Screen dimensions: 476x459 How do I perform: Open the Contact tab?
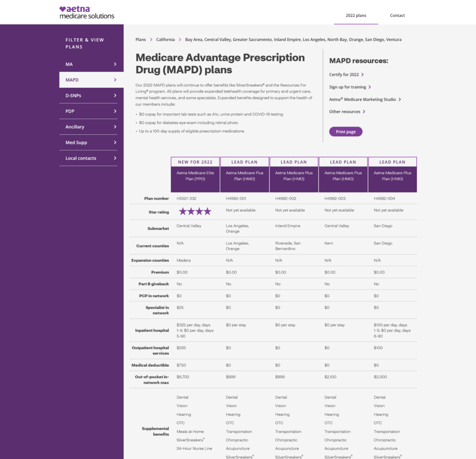coord(397,15)
